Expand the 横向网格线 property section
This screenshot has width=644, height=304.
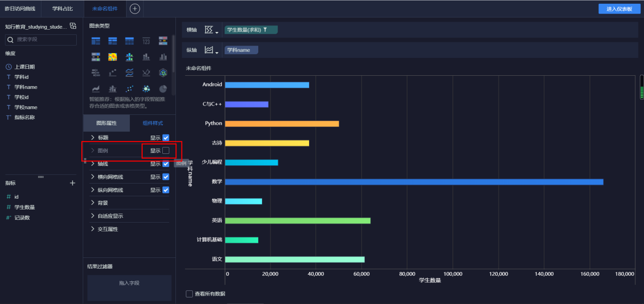(x=93, y=177)
